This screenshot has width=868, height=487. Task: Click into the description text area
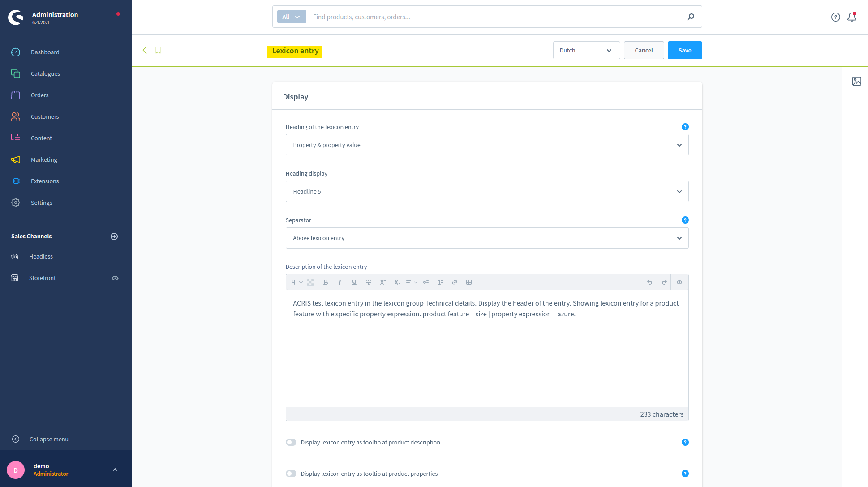(x=487, y=349)
